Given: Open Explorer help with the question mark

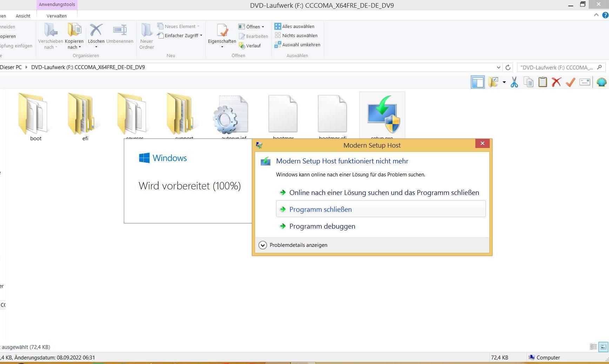Looking at the screenshot, I should (x=605, y=15).
